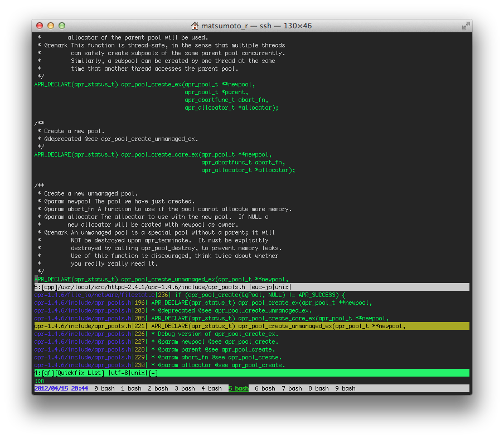Switch to screen window 9 bash
The height and width of the screenshot is (439, 504).
pos(345,388)
